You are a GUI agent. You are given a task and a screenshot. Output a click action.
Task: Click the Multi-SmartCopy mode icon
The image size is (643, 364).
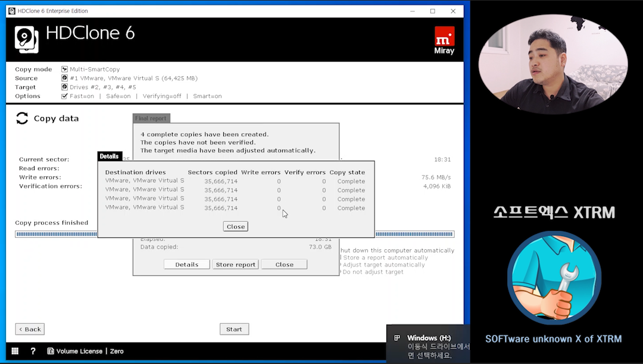(x=64, y=69)
